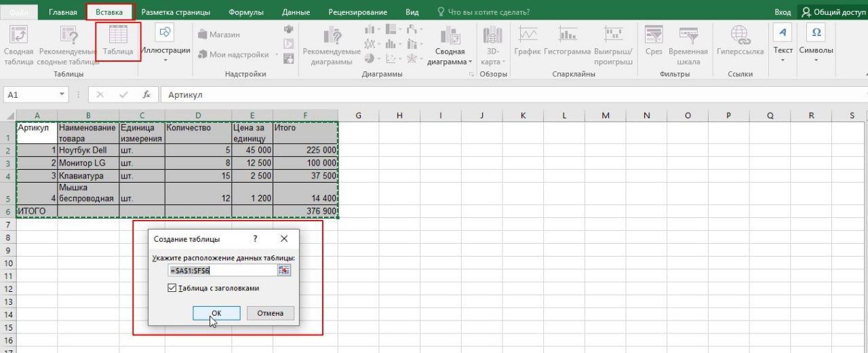Close the Создание таблицы dialog
868x353 pixels.
point(284,239)
